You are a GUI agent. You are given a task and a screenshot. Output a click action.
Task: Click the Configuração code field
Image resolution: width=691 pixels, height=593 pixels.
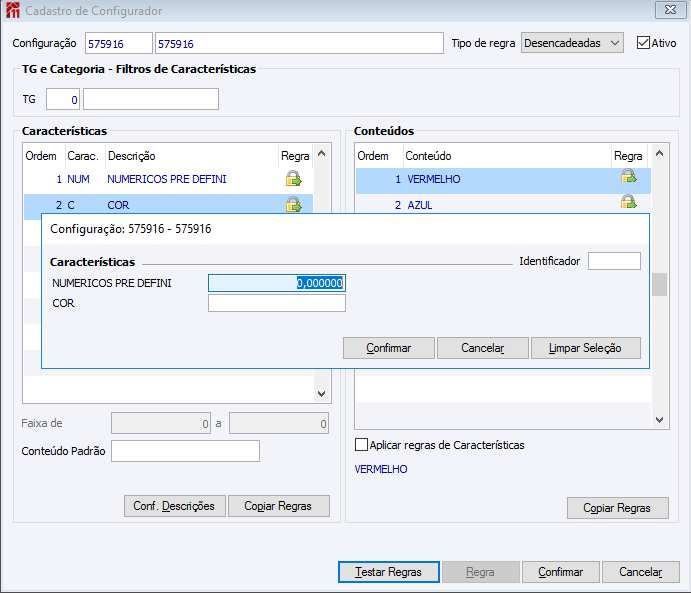pos(119,43)
